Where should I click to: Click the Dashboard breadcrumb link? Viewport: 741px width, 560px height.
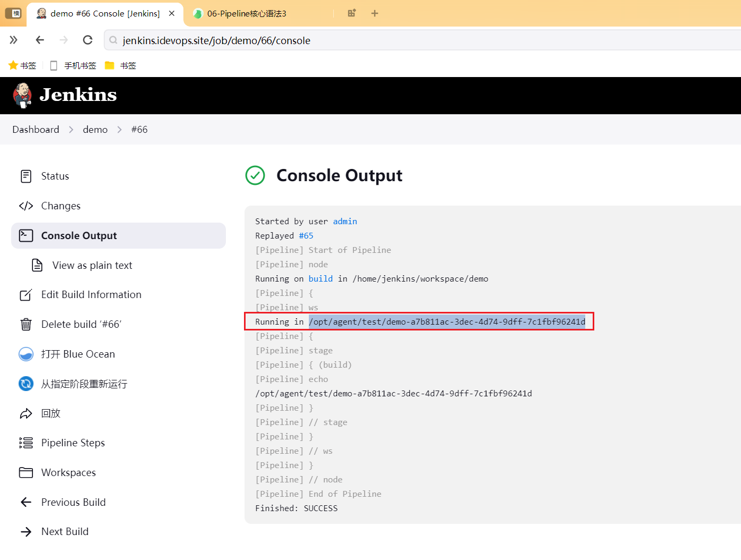pos(36,130)
